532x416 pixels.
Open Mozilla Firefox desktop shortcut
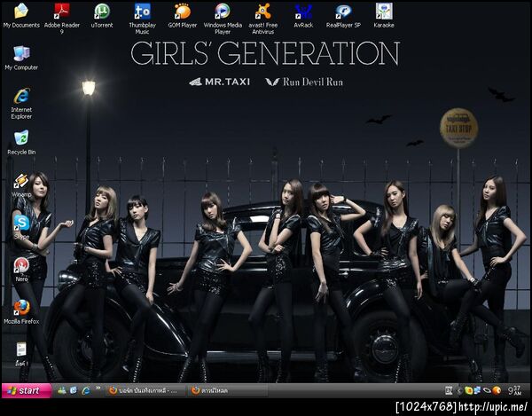point(21,311)
